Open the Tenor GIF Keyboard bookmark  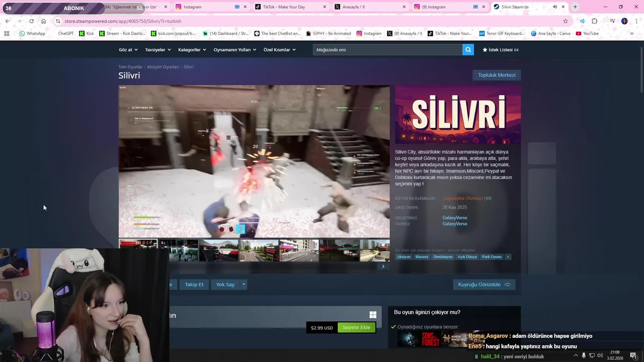click(x=501, y=34)
